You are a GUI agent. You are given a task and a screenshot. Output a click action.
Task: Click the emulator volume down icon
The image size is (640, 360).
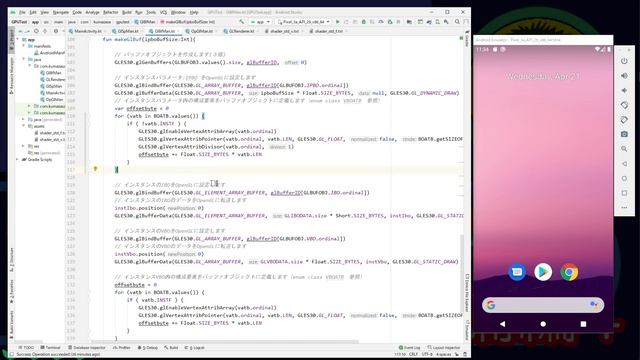click(624, 91)
